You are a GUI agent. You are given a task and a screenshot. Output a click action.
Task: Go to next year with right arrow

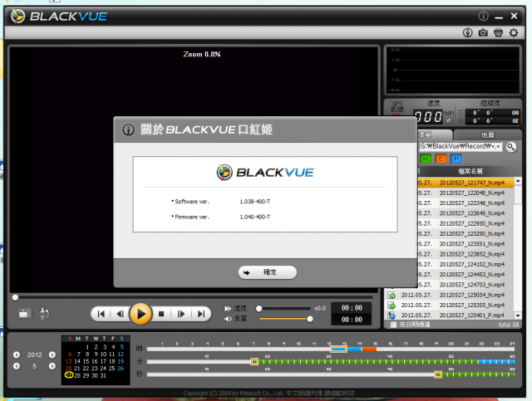click(52, 355)
